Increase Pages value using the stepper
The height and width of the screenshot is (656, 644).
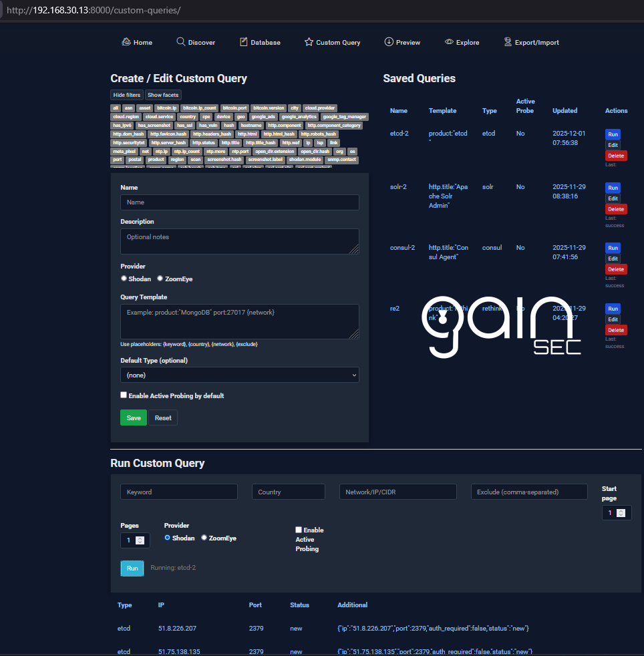point(140,536)
